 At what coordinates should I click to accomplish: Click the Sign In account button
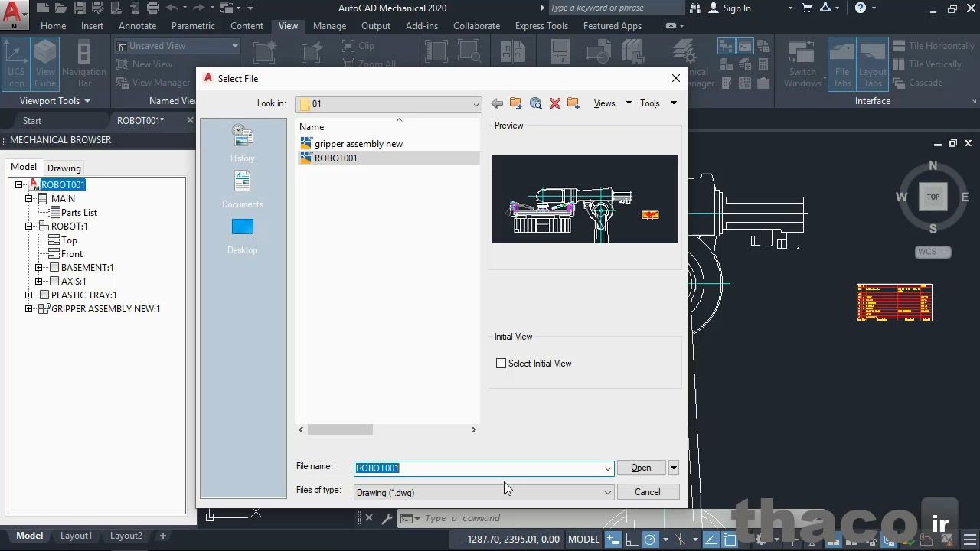(729, 8)
